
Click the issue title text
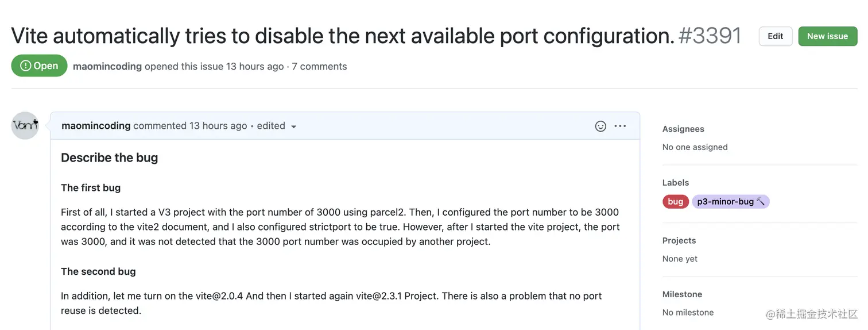(x=342, y=36)
